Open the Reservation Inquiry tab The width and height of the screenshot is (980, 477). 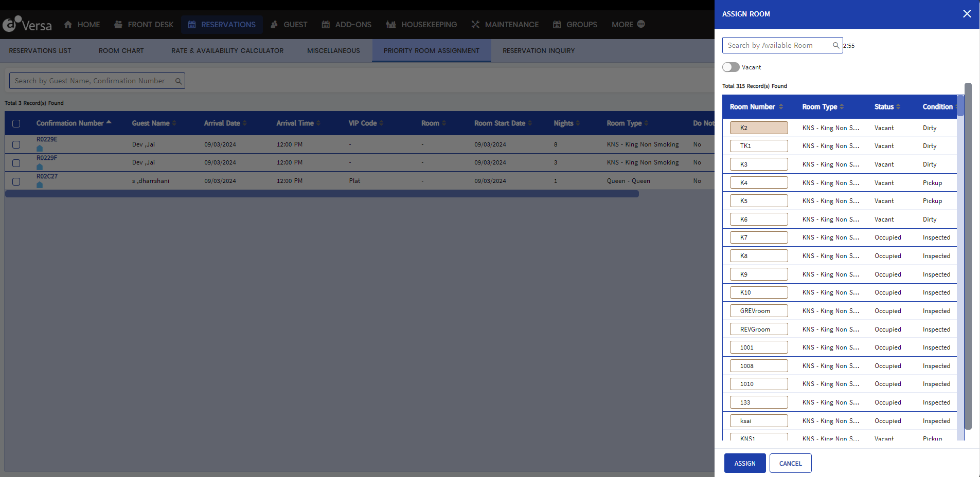pos(538,50)
